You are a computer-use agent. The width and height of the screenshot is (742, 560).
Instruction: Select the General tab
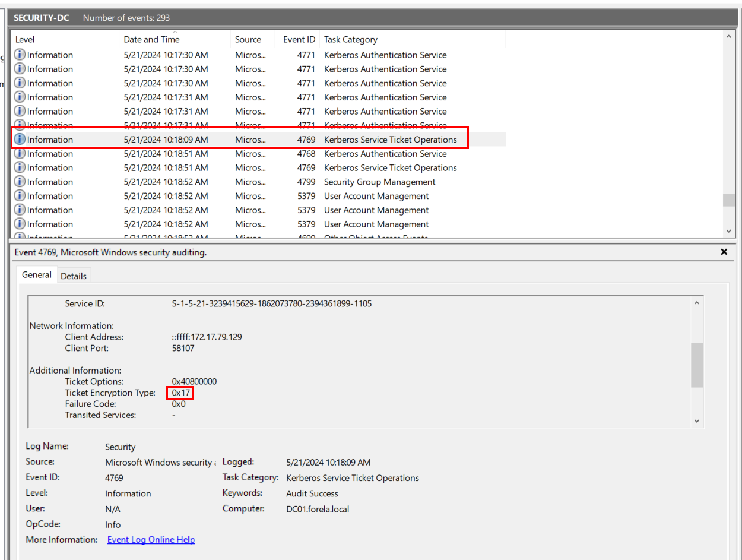click(x=37, y=275)
